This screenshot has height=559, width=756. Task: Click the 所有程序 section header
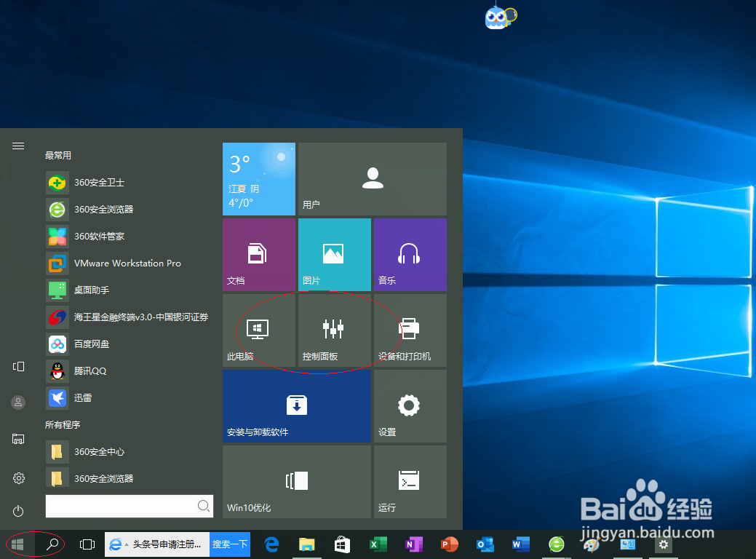63,425
